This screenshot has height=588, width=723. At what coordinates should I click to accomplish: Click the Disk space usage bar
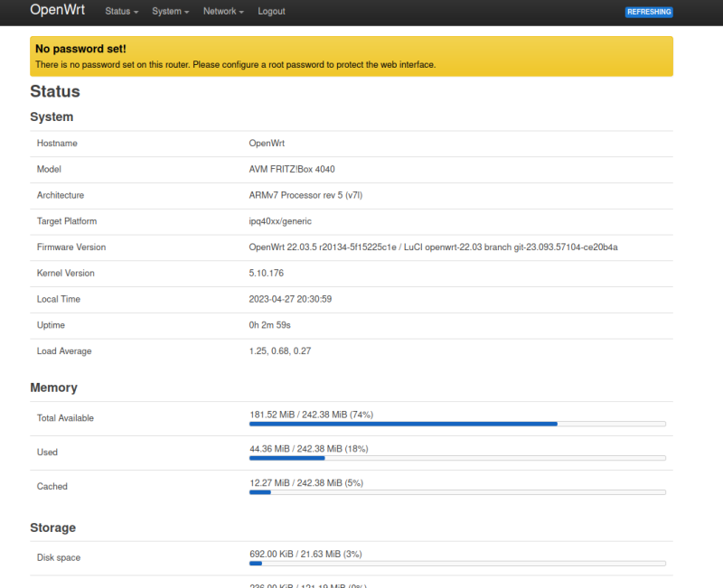click(x=456, y=562)
